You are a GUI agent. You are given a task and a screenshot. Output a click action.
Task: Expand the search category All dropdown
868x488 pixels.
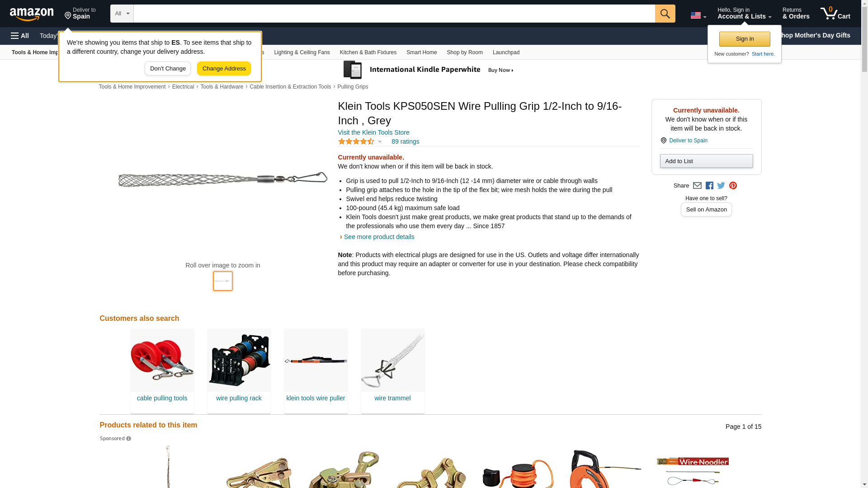(x=122, y=14)
